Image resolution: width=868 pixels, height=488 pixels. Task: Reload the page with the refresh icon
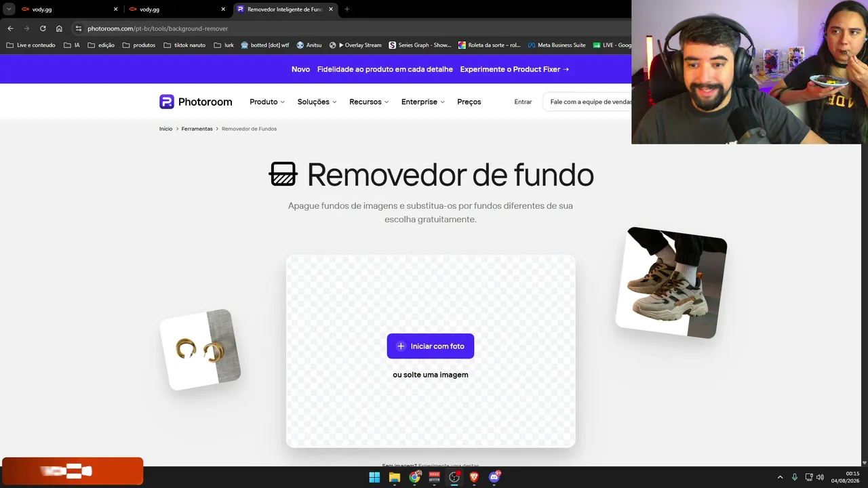43,28
